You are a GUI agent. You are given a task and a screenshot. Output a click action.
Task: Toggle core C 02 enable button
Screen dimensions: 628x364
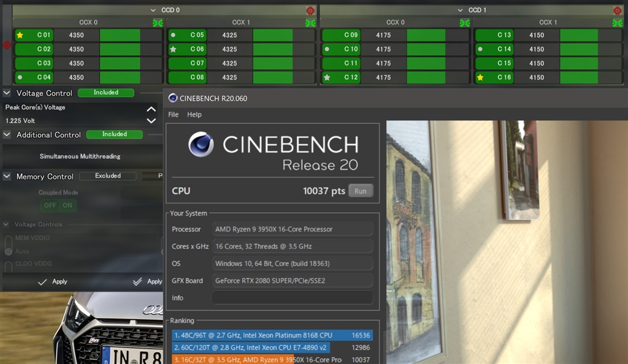34,49
